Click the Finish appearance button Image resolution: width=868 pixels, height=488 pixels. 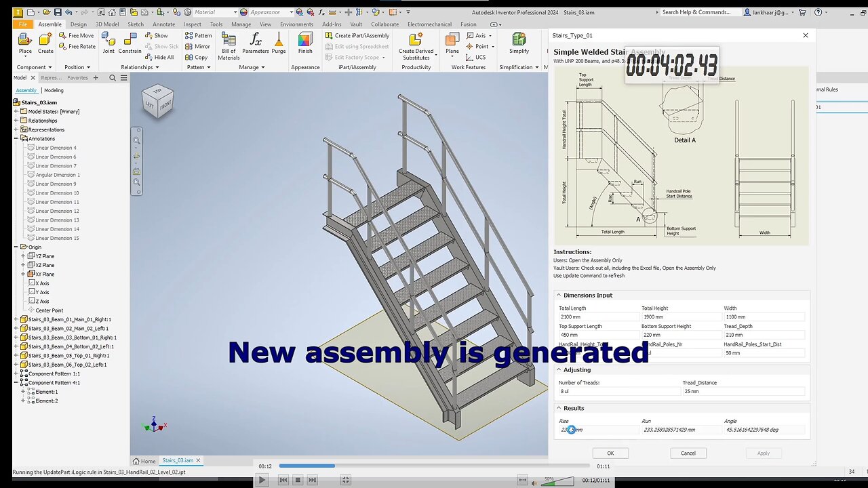point(305,43)
